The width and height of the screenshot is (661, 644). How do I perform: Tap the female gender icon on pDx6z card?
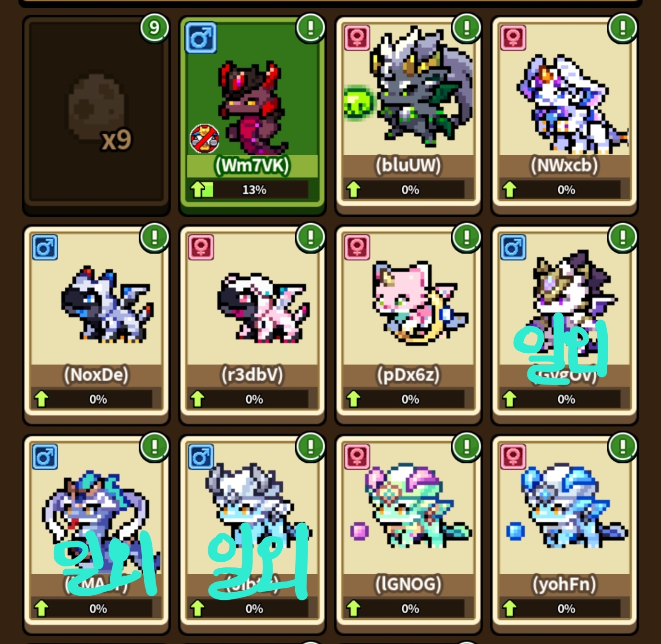tap(357, 247)
